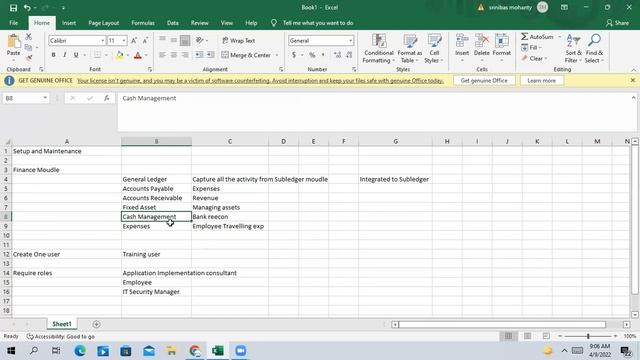
Task: Switch to the Page Layout tab
Action: click(x=104, y=23)
